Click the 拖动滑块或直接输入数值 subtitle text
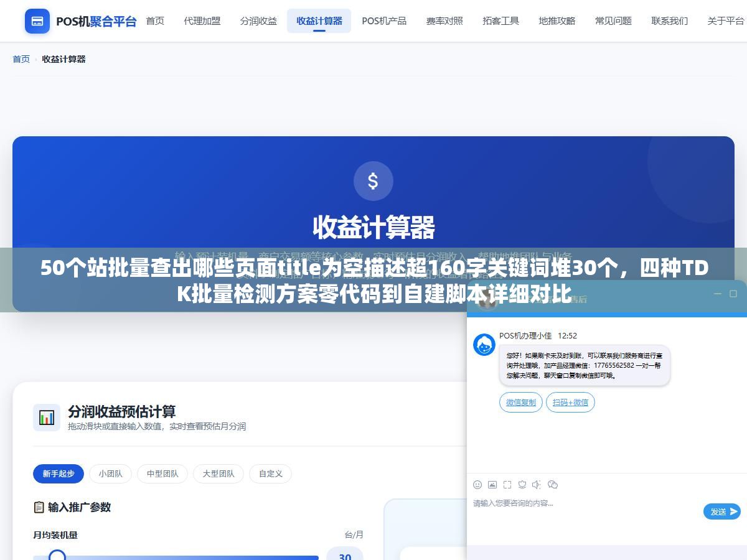747x560 pixels. (157, 426)
